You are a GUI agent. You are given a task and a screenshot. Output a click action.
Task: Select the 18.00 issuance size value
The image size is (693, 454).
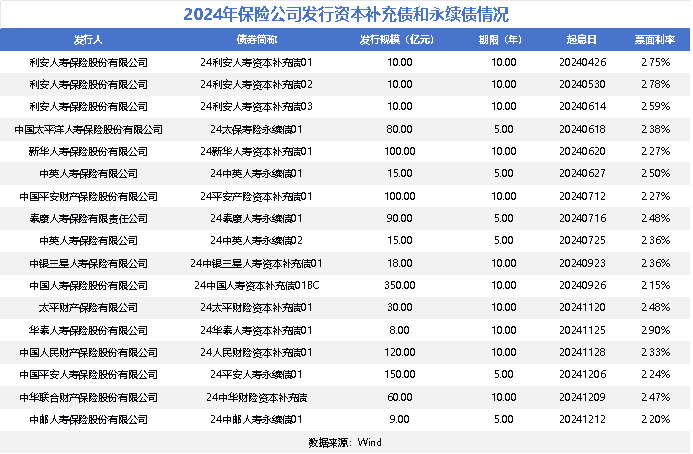[400, 263]
